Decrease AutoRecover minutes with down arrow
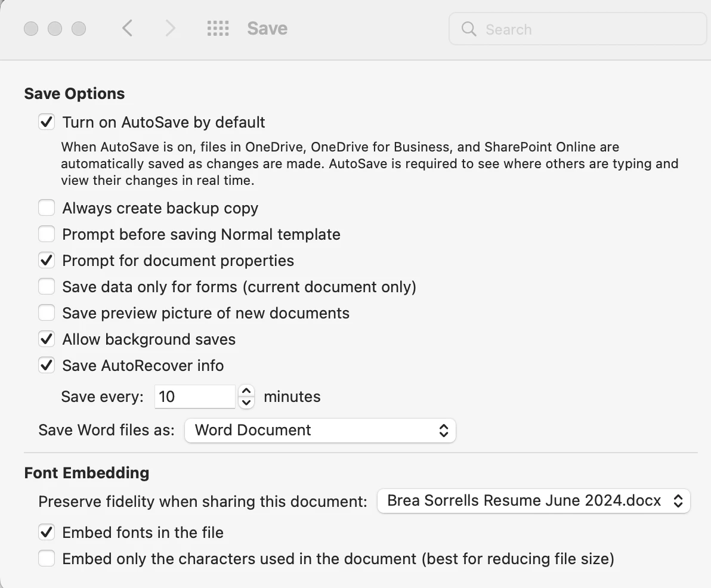This screenshot has width=711, height=588. coord(246,403)
